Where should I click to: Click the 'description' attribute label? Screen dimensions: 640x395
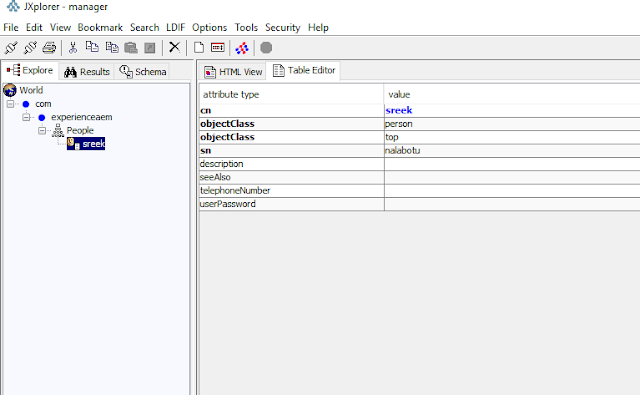[222, 164]
